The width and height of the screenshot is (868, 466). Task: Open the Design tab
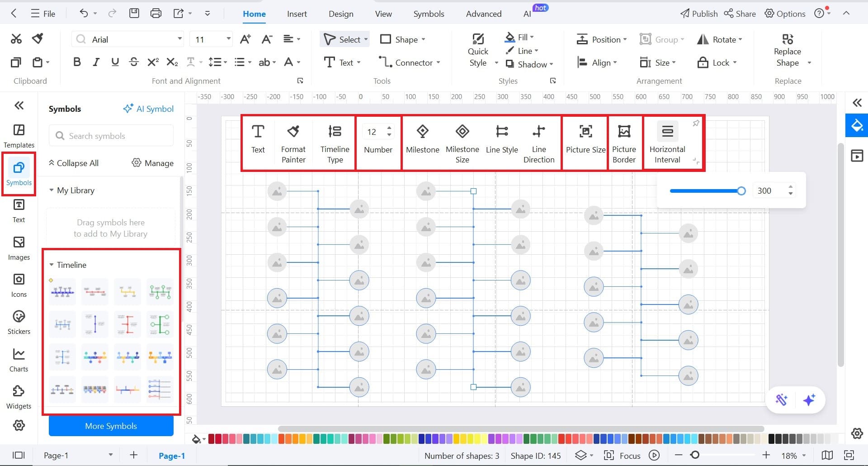(341, 14)
